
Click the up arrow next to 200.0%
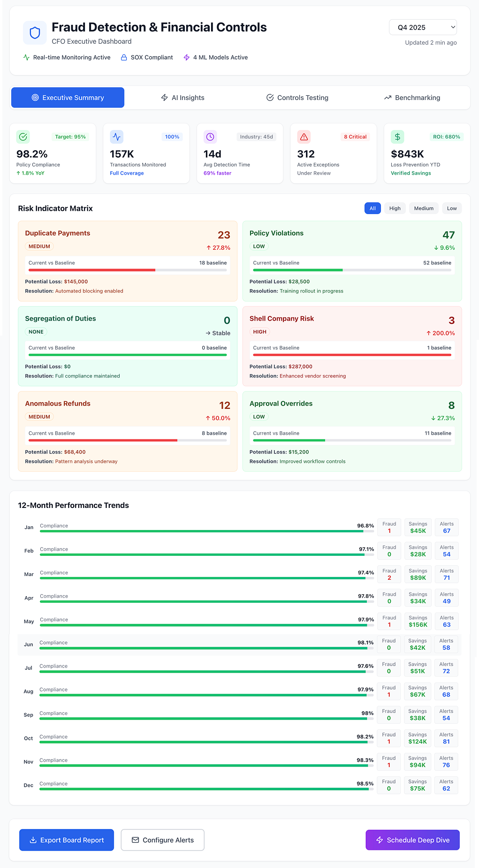(x=428, y=333)
